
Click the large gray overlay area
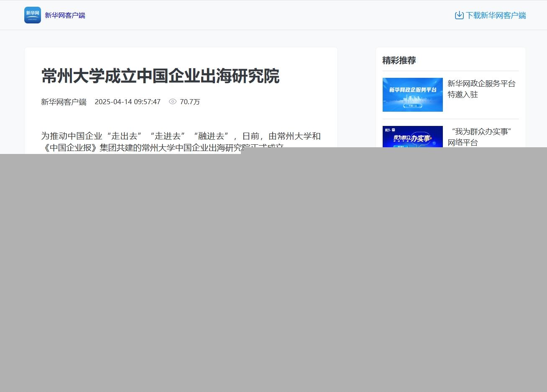[273, 272]
